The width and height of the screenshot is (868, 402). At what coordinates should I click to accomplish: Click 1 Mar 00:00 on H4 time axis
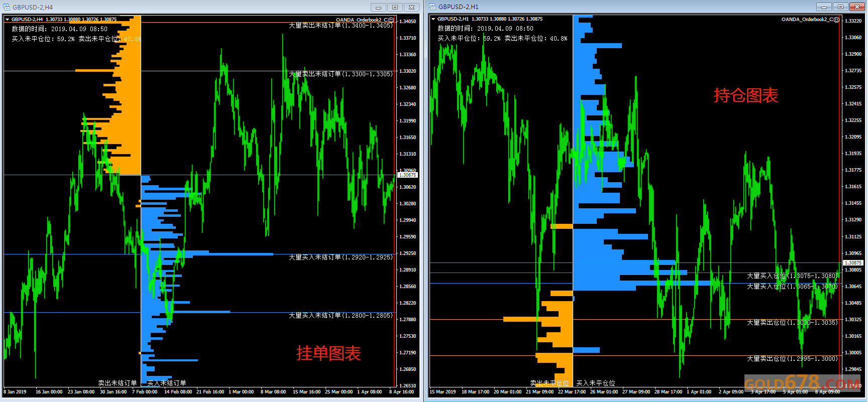coord(241,391)
